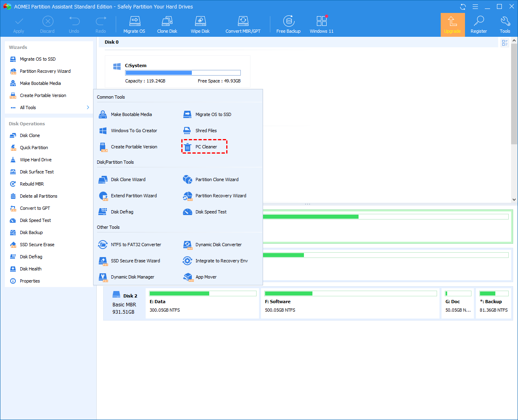The image size is (518, 420).
Task: Open the Tools wrench icon
Action: (505, 25)
